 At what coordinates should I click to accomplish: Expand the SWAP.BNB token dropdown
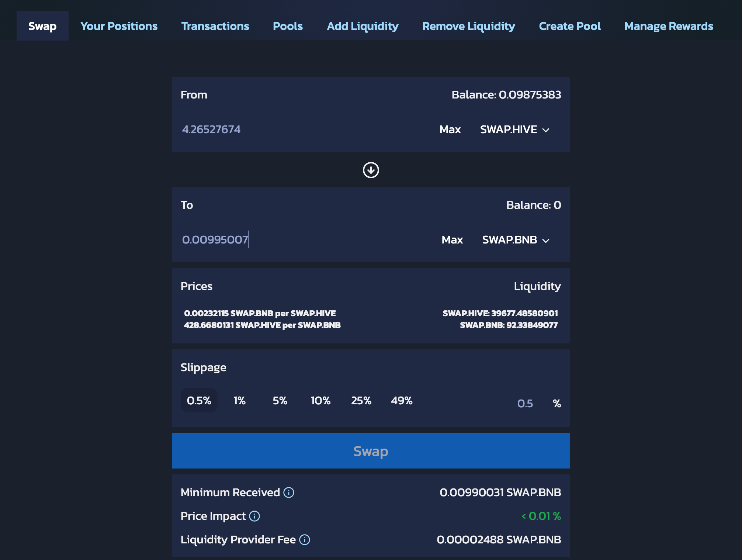point(516,240)
